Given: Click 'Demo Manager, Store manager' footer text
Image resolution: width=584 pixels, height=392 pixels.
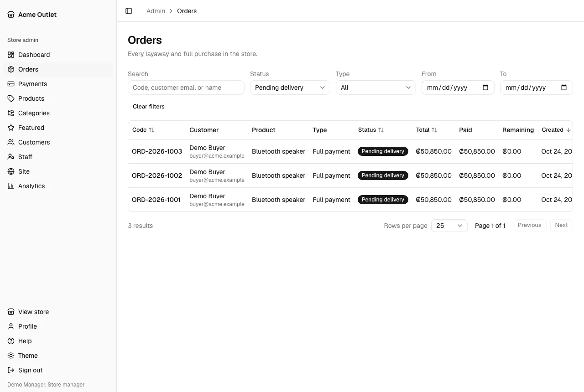Looking at the screenshot, I should tap(46, 385).
